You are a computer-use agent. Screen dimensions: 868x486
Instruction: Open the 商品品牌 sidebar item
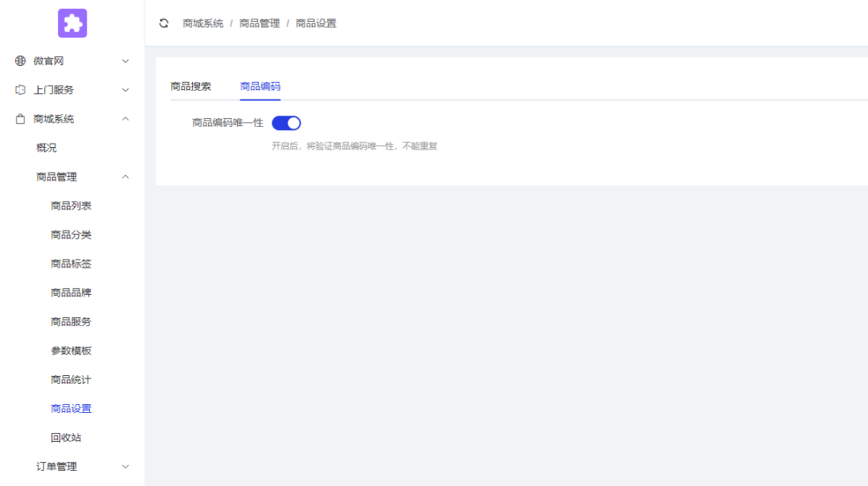click(71, 293)
